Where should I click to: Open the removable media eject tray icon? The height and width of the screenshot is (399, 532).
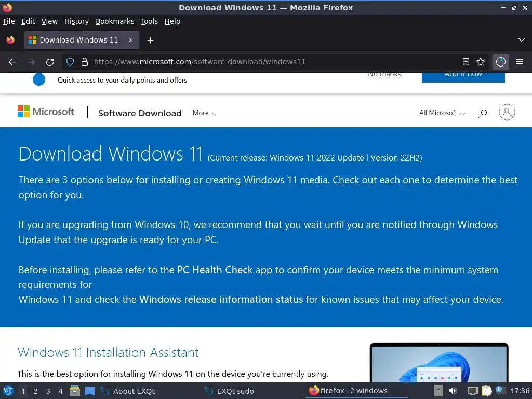438,391
